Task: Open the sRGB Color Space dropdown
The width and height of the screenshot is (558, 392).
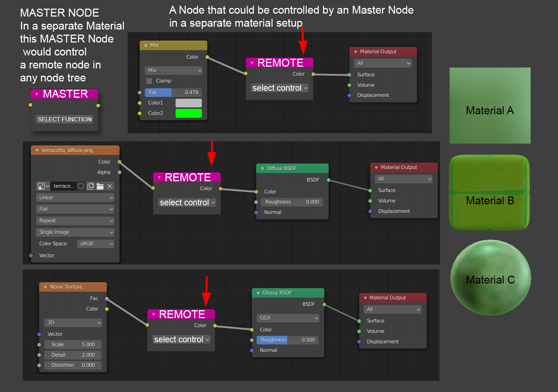Action: (x=96, y=244)
